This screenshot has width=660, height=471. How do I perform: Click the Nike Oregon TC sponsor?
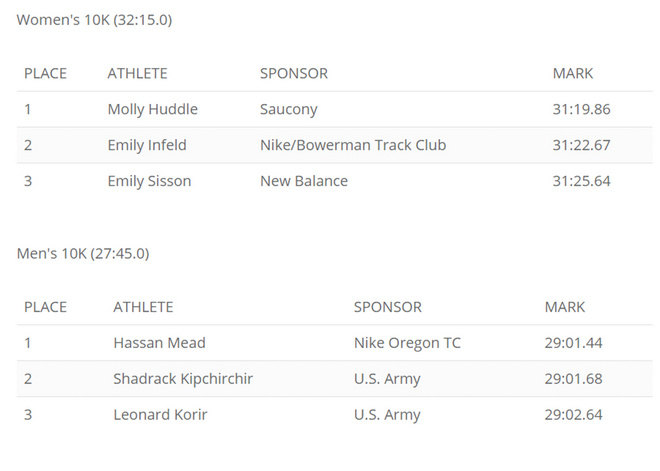(407, 343)
